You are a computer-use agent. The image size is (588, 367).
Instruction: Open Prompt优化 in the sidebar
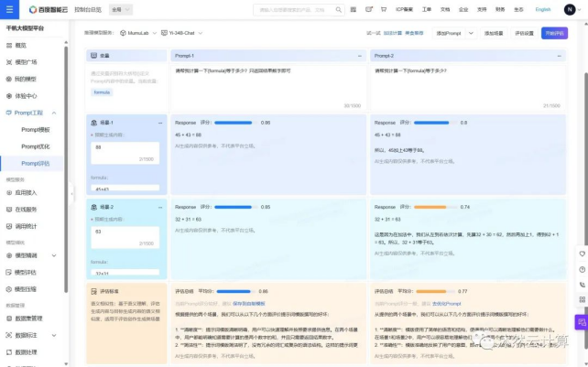(x=35, y=146)
